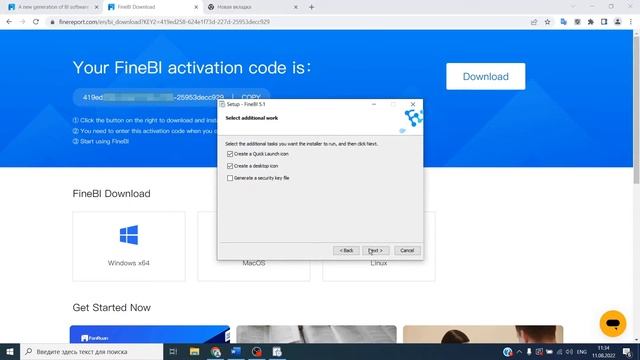Show hidden system tray icons
The height and width of the screenshot is (360, 640).
click(x=519, y=351)
